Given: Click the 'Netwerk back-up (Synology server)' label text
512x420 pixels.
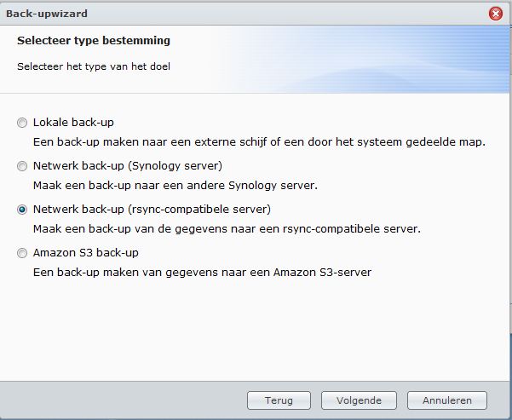Looking at the screenshot, I should [128, 166].
